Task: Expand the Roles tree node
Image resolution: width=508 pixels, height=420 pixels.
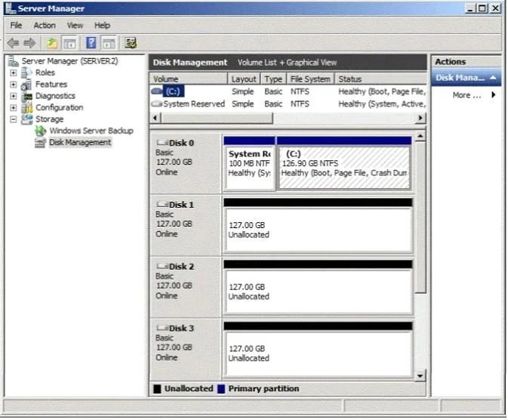Action: [x=14, y=73]
